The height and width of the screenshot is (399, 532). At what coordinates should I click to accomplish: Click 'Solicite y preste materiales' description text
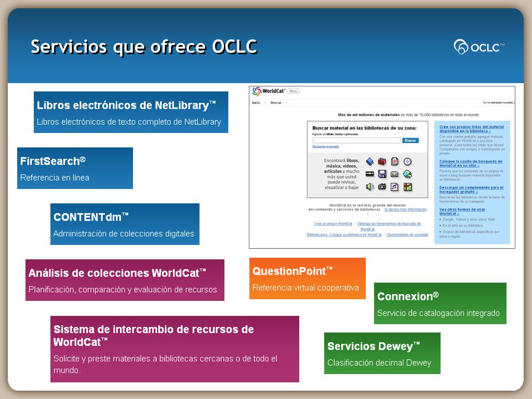coord(166,364)
